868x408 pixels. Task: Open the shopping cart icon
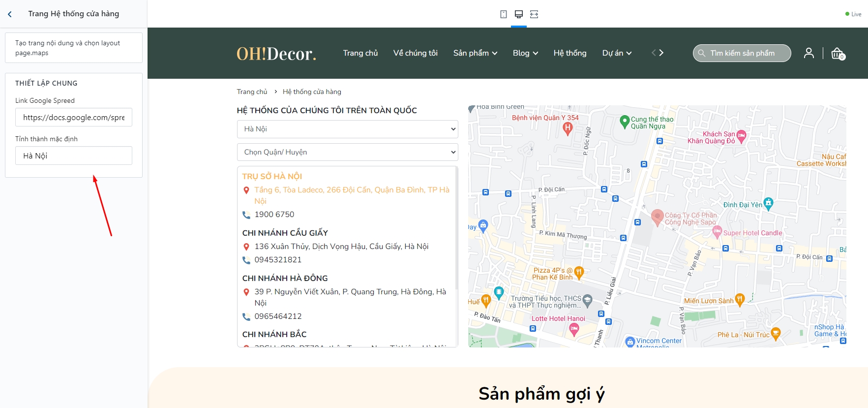point(838,53)
